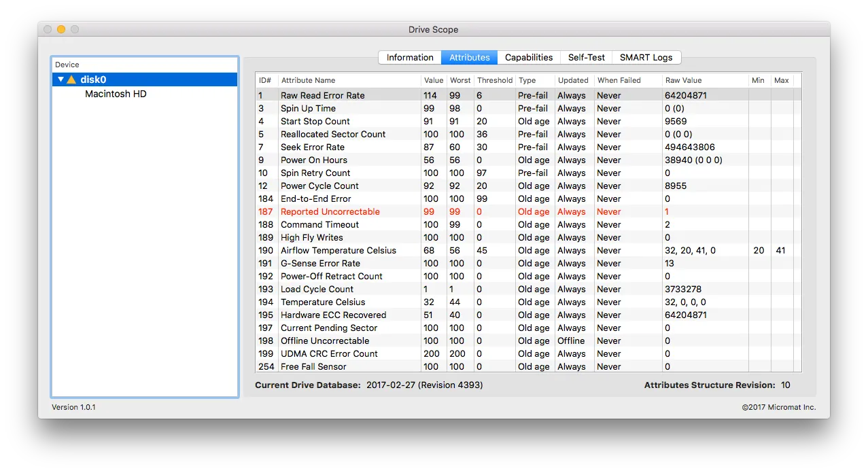Click the ID# column header
Viewport: 868px width, 473px height.
(265, 80)
